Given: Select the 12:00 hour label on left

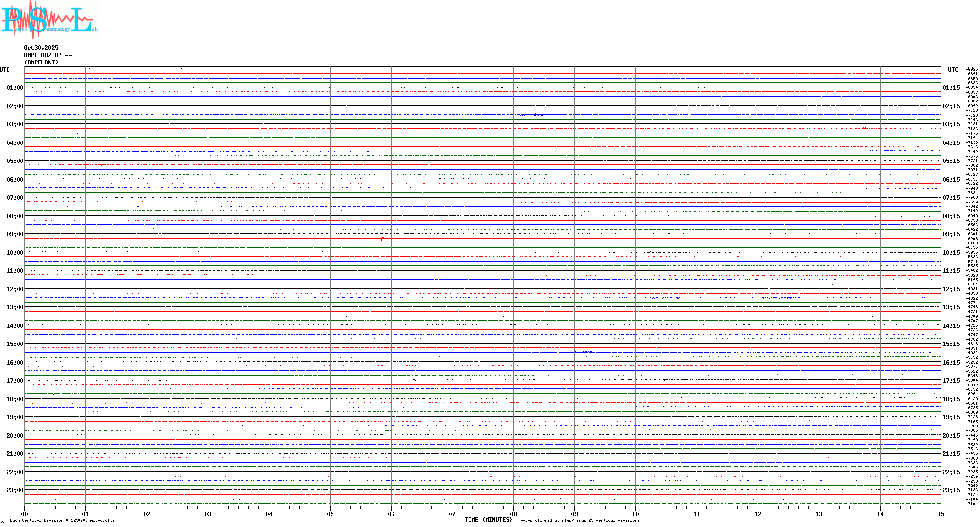Looking at the screenshot, I should point(15,289).
